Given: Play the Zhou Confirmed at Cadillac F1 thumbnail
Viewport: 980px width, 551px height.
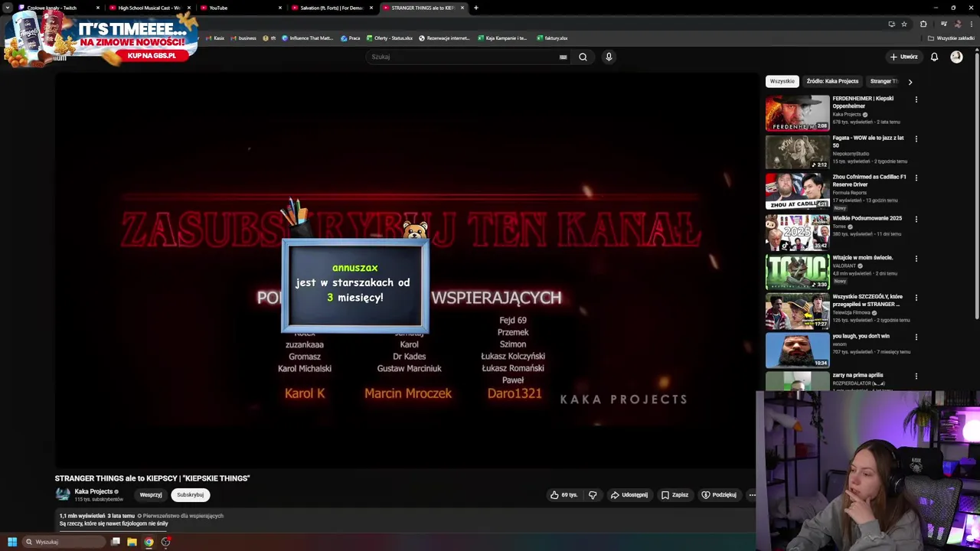Looking at the screenshot, I should 797,191.
